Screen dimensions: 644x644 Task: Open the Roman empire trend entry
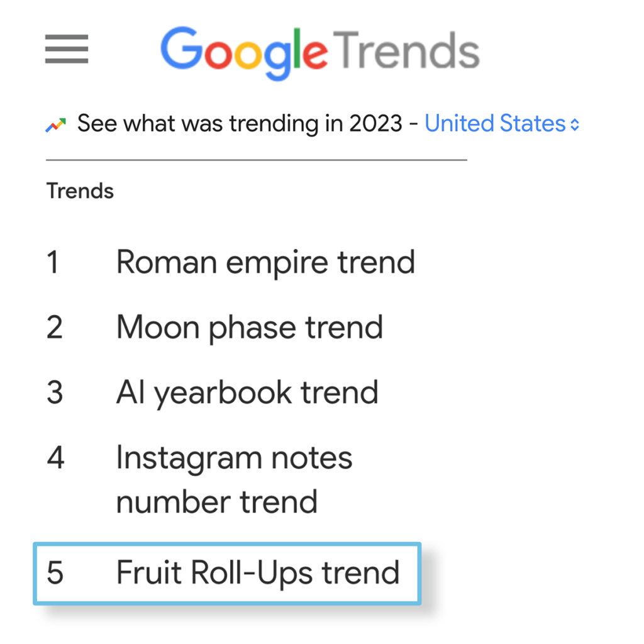[x=265, y=262]
